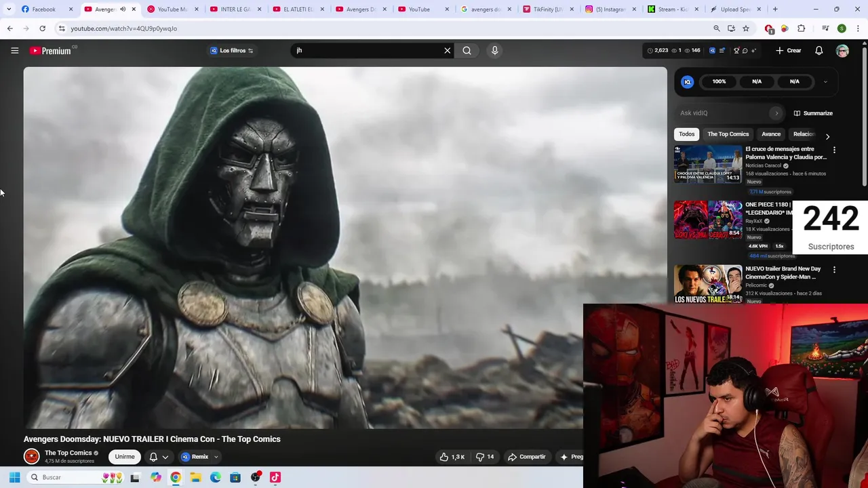Click the vidIQ trophy icon
This screenshot has width=868, height=488.
(736, 50)
